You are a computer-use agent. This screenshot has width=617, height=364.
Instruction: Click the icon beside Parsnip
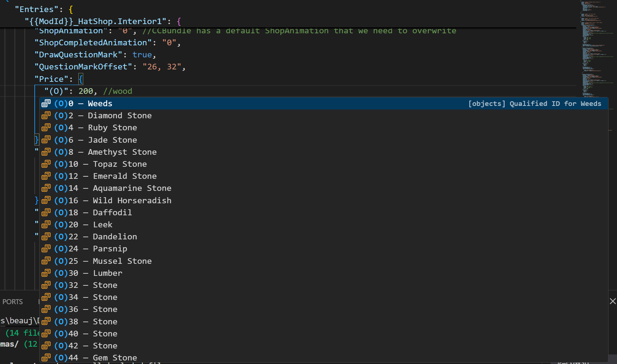pyautogui.click(x=46, y=249)
